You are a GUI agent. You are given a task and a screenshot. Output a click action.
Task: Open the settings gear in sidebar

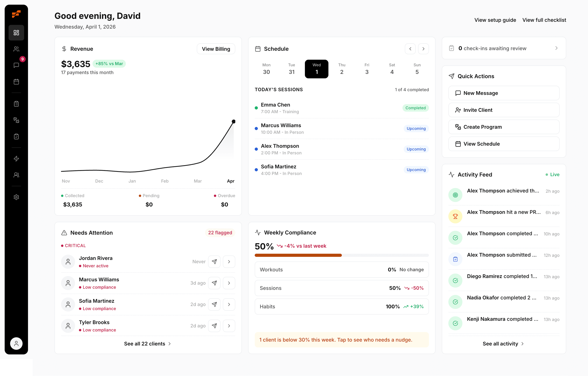(x=16, y=197)
